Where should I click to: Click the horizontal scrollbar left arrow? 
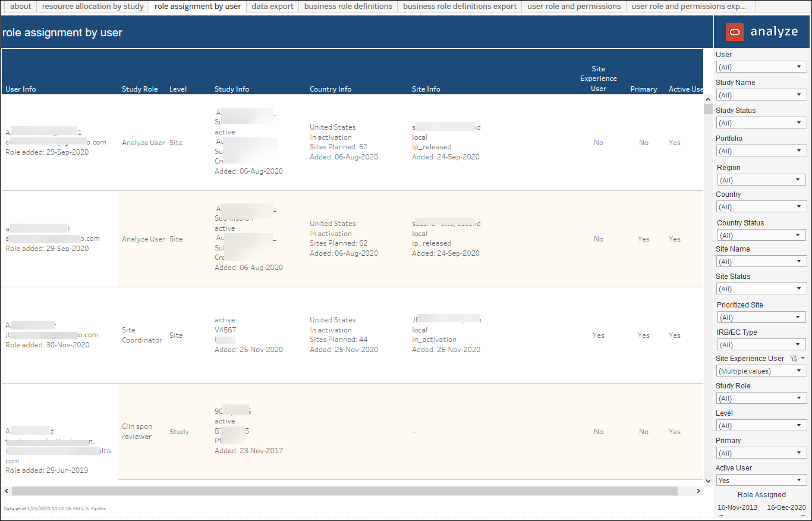tap(7, 491)
